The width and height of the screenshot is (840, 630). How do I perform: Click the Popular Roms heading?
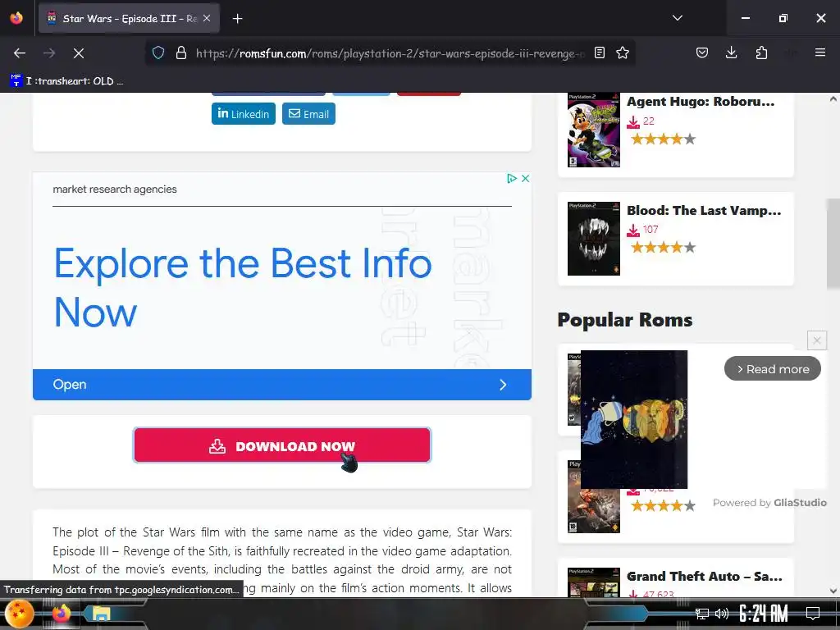624,320
